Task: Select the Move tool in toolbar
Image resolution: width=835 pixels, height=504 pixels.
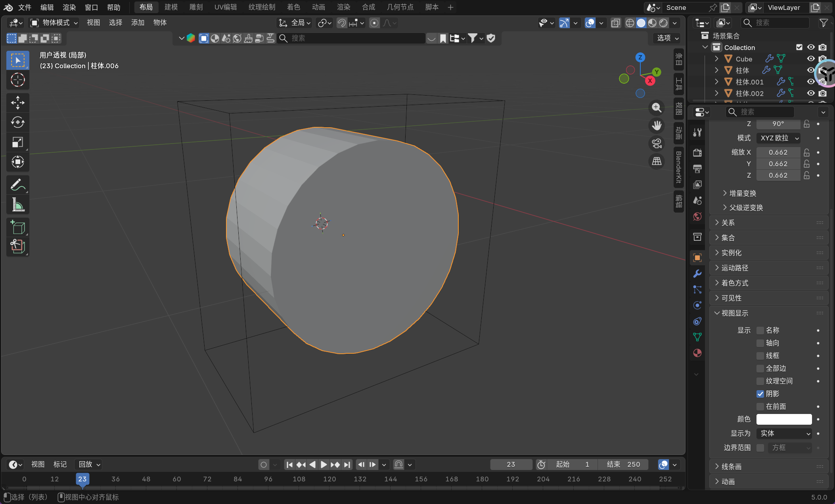Action: pyautogui.click(x=17, y=103)
